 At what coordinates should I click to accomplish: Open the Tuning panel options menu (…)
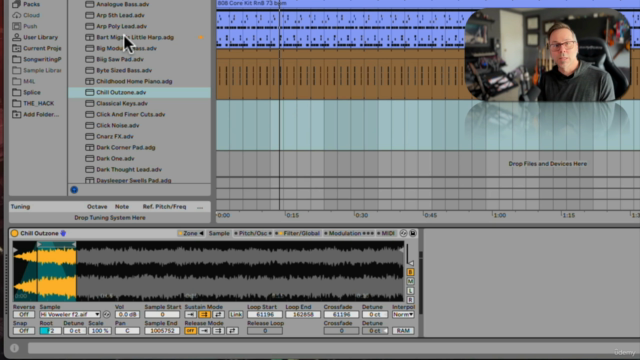coord(200,207)
